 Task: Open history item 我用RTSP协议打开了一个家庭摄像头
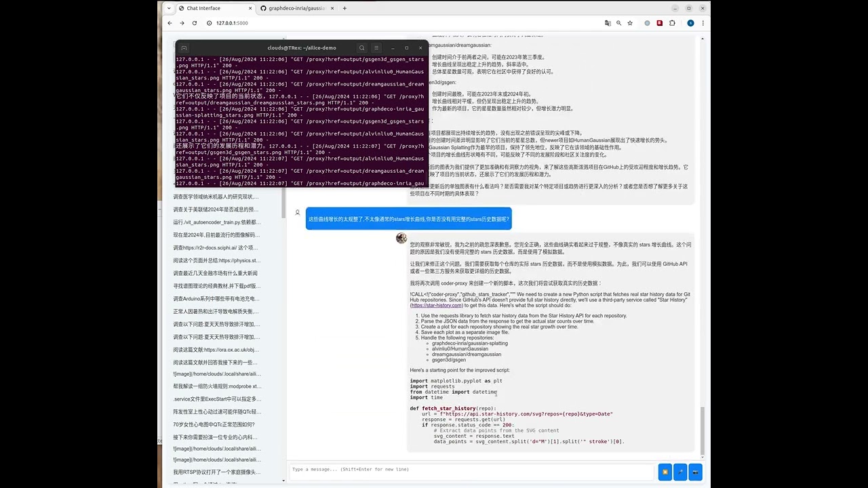click(216, 472)
